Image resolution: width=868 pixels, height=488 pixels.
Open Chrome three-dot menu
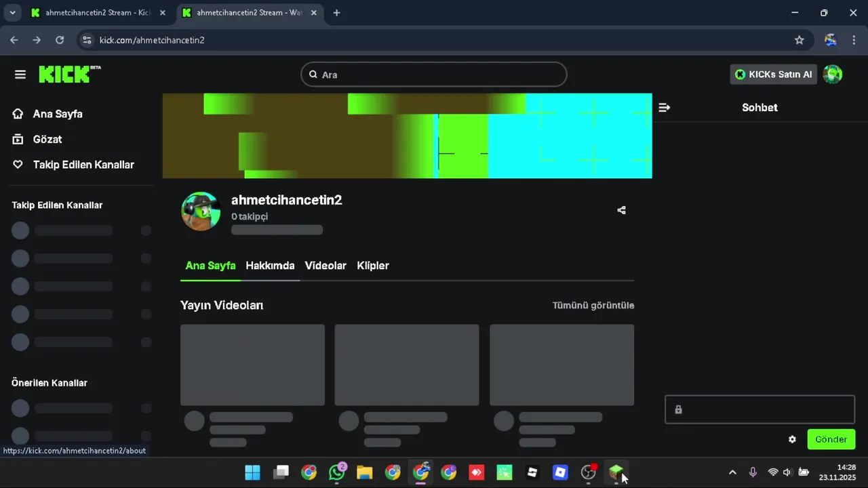(x=854, y=40)
